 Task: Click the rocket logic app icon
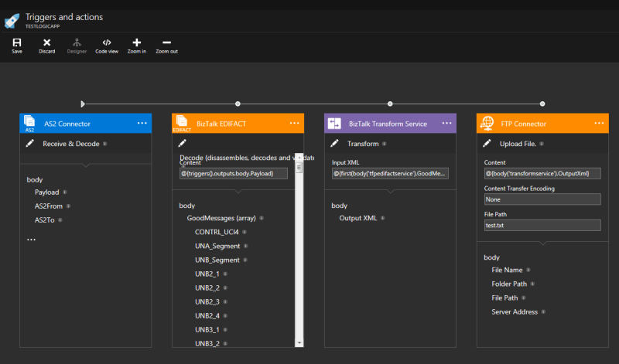[x=12, y=21]
